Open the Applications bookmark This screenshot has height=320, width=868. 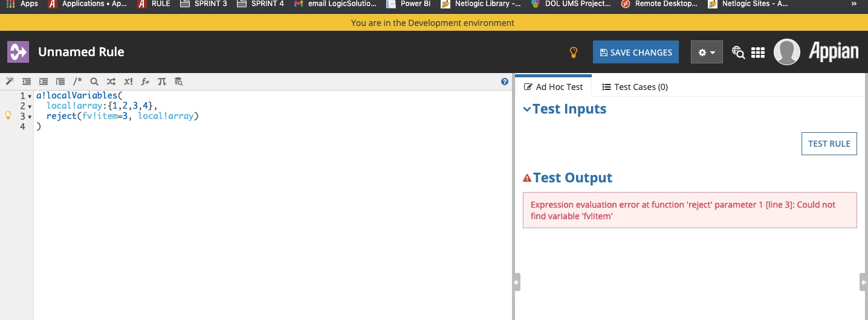click(x=88, y=4)
